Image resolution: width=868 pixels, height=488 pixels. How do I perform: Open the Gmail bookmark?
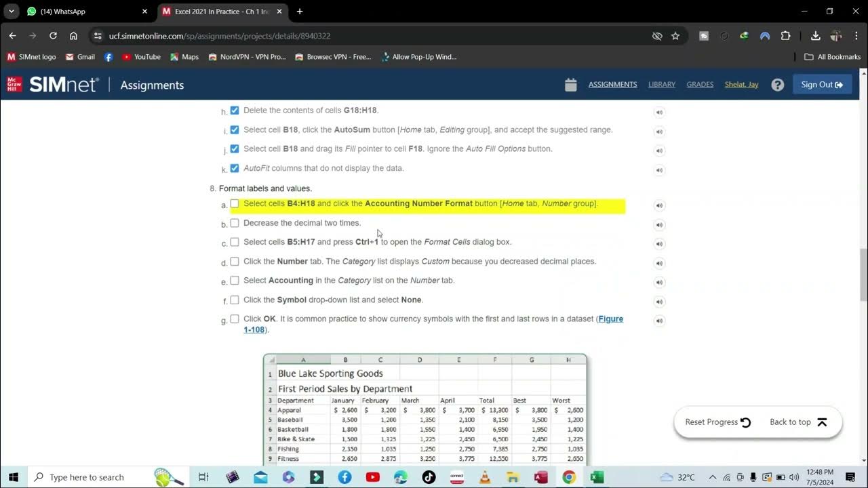pos(80,57)
